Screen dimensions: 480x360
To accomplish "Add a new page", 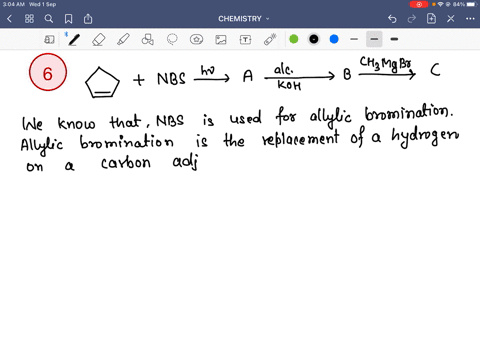I will (x=431, y=19).
